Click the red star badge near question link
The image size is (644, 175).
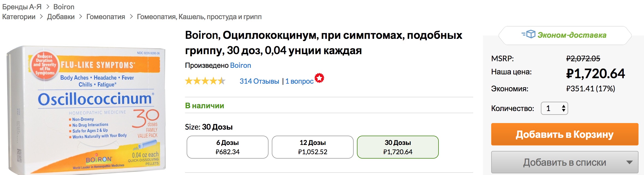click(319, 78)
